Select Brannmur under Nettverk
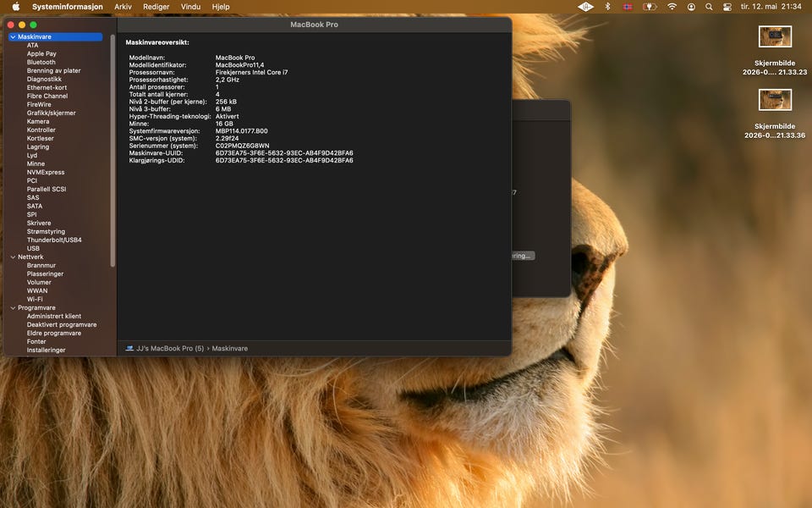Screen dimensions: 812x508 (41, 265)
